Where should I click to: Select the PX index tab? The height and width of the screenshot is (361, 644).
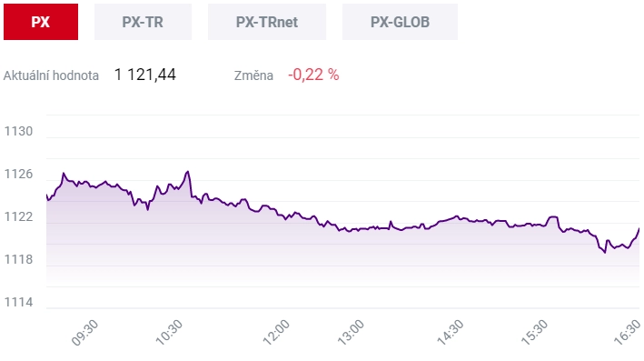click(41, 22)
